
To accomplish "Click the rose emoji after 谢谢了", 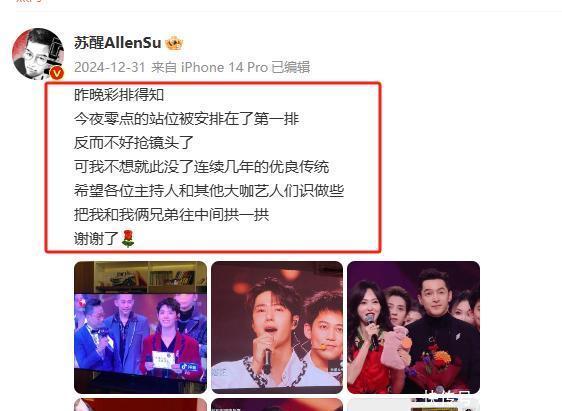I will coord(128,239).
